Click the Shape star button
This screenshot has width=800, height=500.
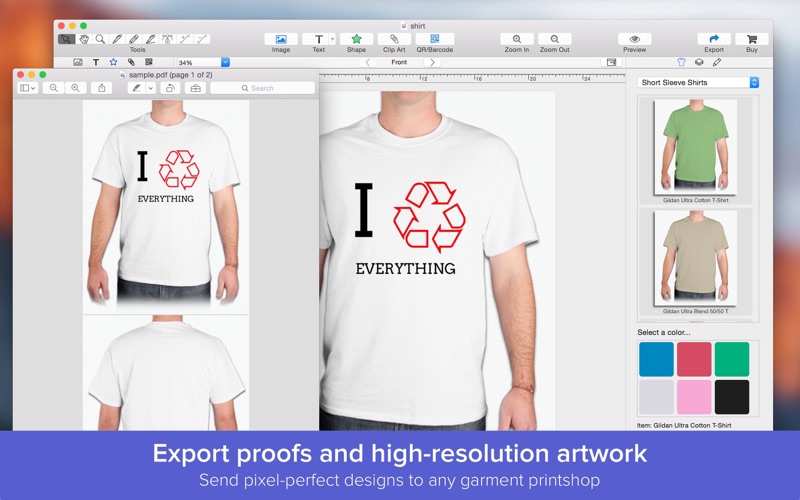pyautogui.click(x=356, y=39)
